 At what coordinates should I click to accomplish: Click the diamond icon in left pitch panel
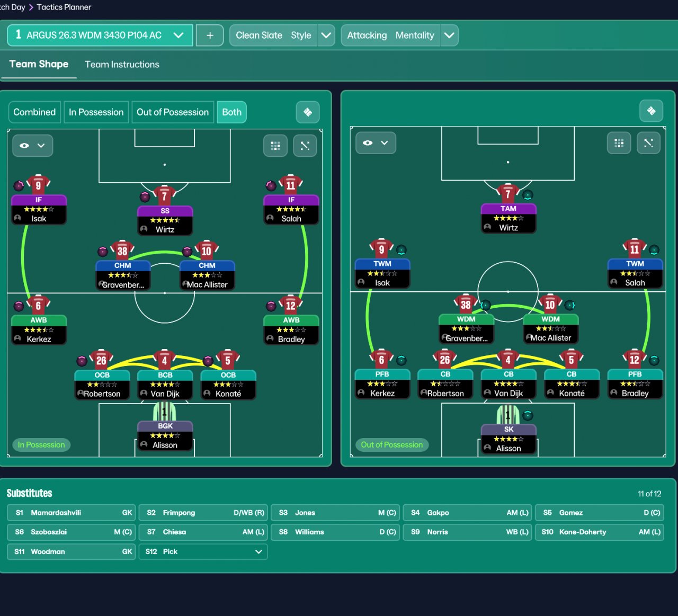(x=308, y=112)
